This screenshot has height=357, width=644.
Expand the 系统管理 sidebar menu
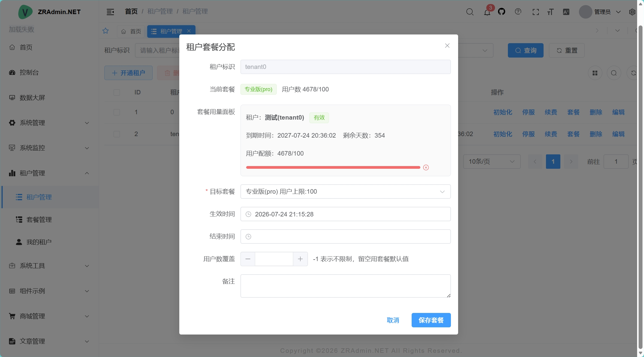[49, 123]
